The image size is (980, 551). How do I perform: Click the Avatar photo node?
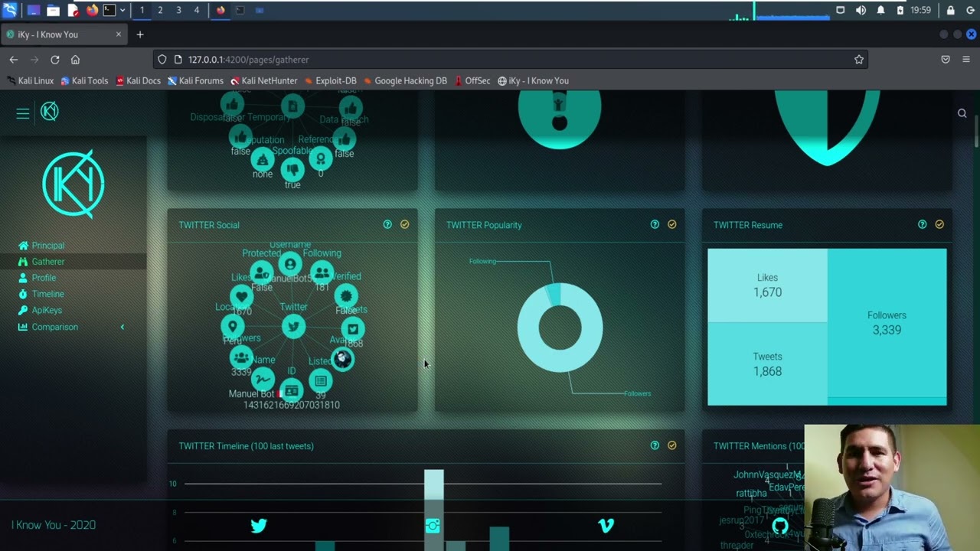[342, 358]
